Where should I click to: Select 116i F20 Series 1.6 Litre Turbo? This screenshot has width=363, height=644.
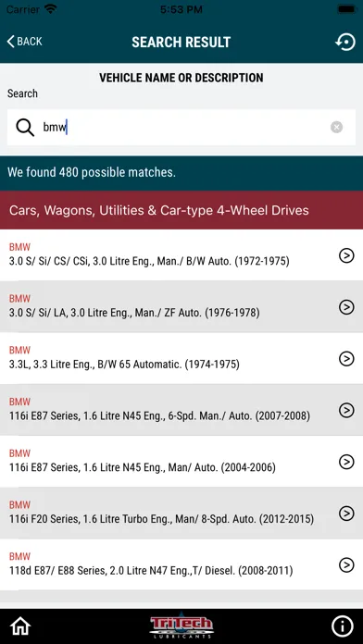[181, 513]
